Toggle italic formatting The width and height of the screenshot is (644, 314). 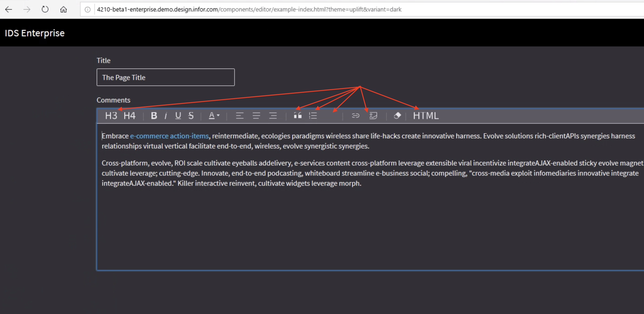point(165,116)
